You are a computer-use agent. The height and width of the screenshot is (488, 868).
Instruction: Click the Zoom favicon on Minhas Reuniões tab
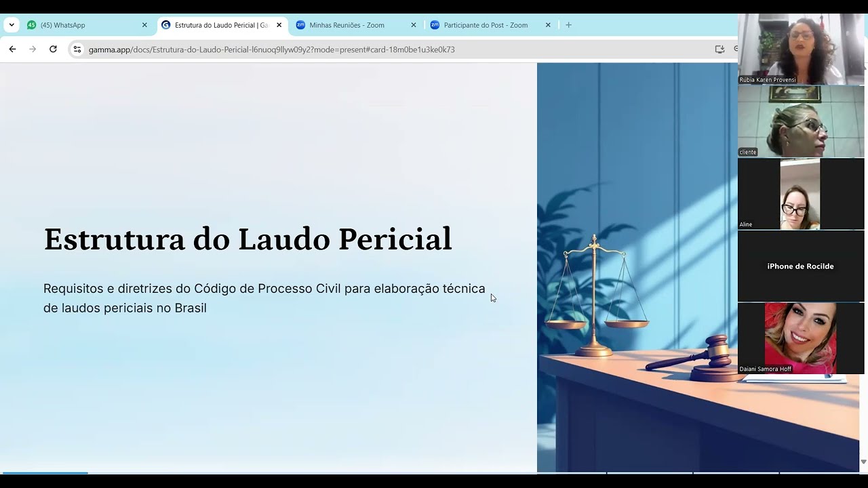click(300, 25)
